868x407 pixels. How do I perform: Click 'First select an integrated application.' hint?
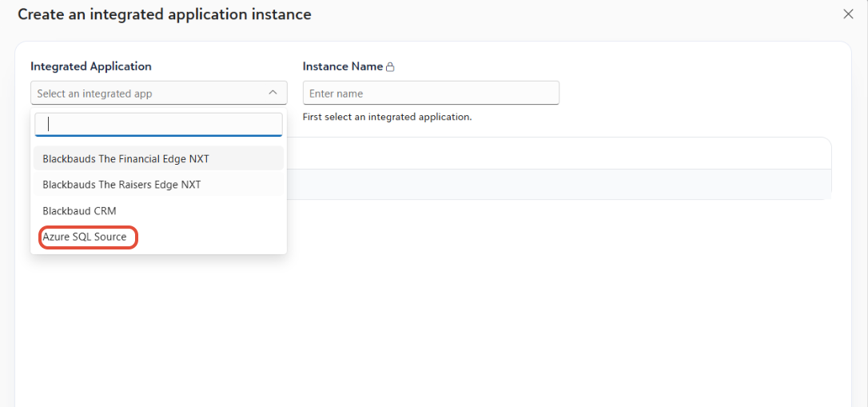pos(388,118)
